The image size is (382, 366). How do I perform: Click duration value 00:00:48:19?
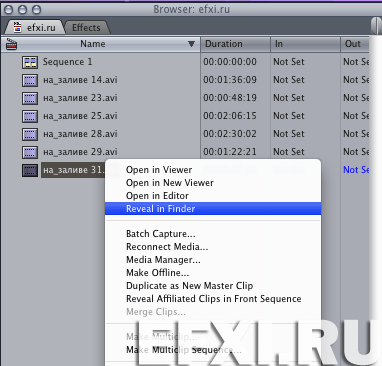tap(230, 98)
